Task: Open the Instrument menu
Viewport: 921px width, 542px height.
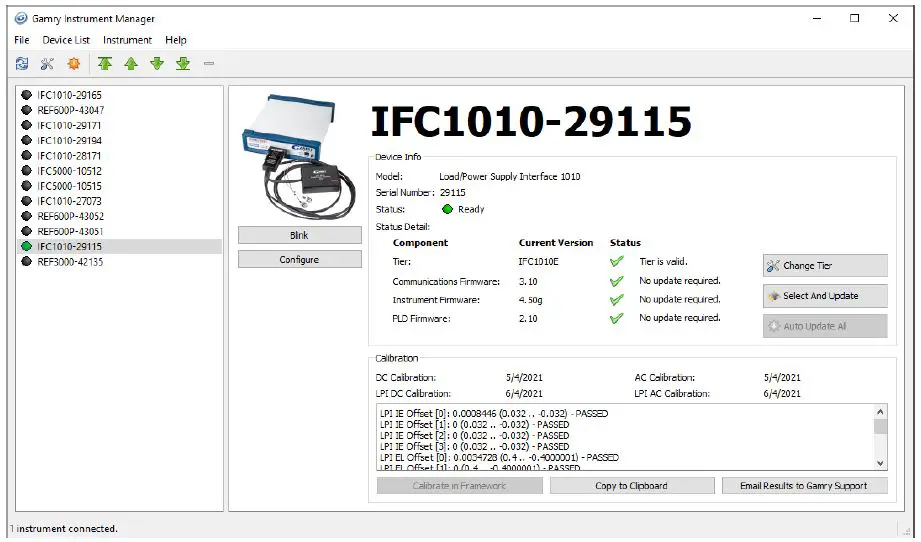Action: 127,40
